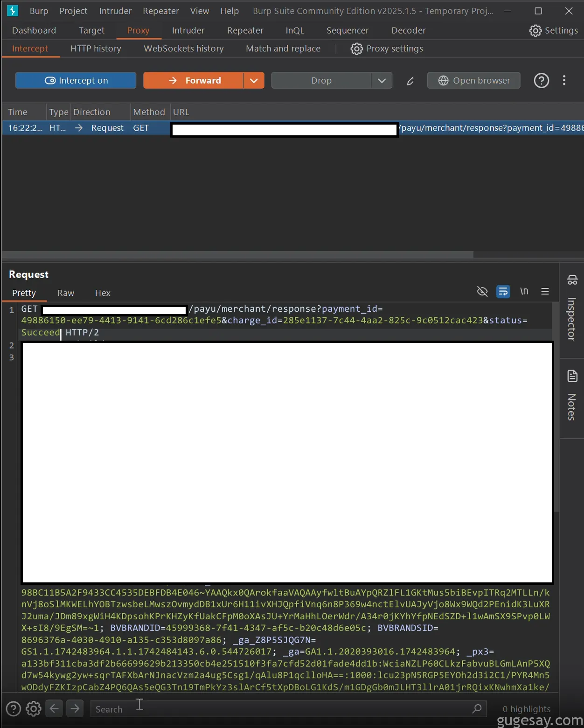Screen dimensions: 584x728
Task: Switch request view to Pretty
Action: point(24,293)
